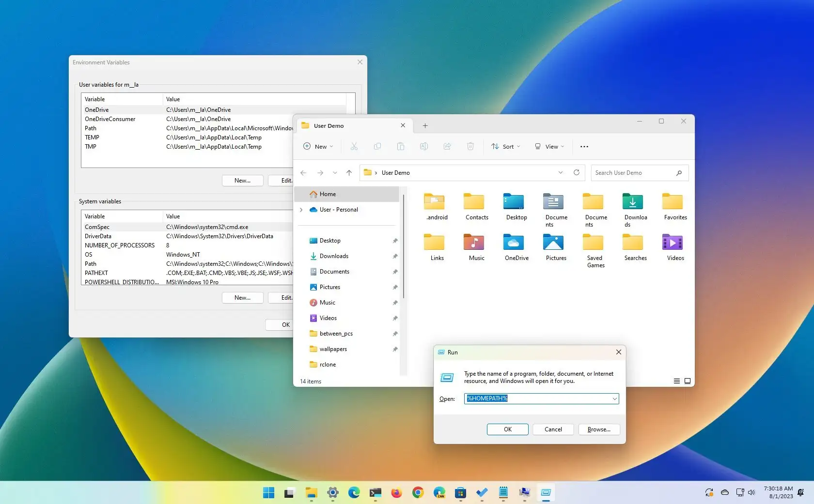Open the Sort dropdown menu
This screenshot has height=504, width=814.
pos(506,147)
